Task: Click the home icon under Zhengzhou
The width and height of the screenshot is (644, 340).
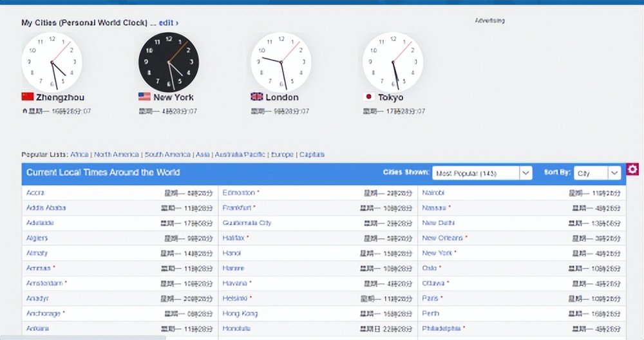Action: [x=24, y=111]
